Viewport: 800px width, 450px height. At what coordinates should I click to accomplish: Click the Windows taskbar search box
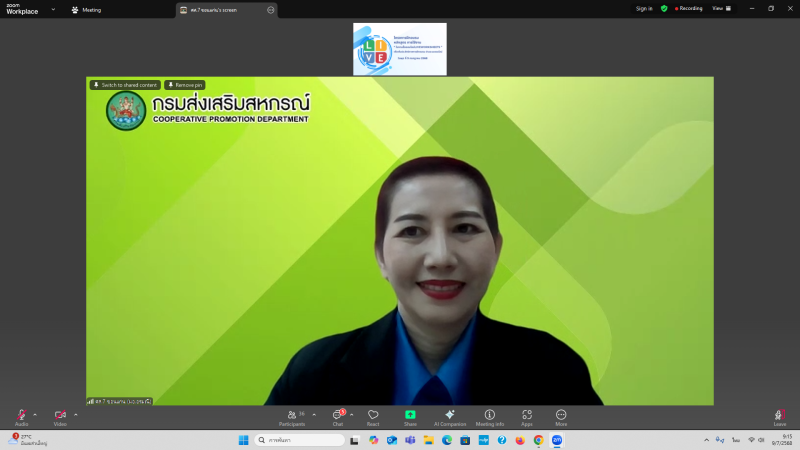(x=299, y=440)
